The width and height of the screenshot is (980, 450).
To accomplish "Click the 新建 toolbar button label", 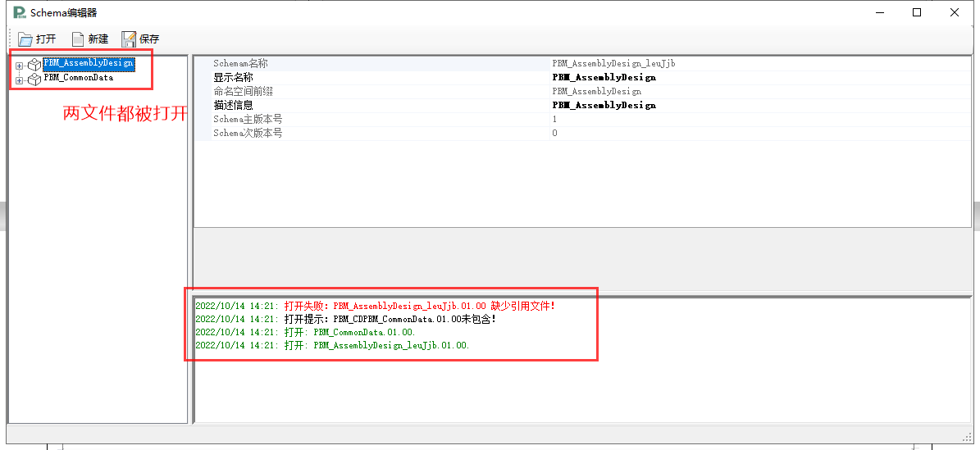I will pos(98,39).
